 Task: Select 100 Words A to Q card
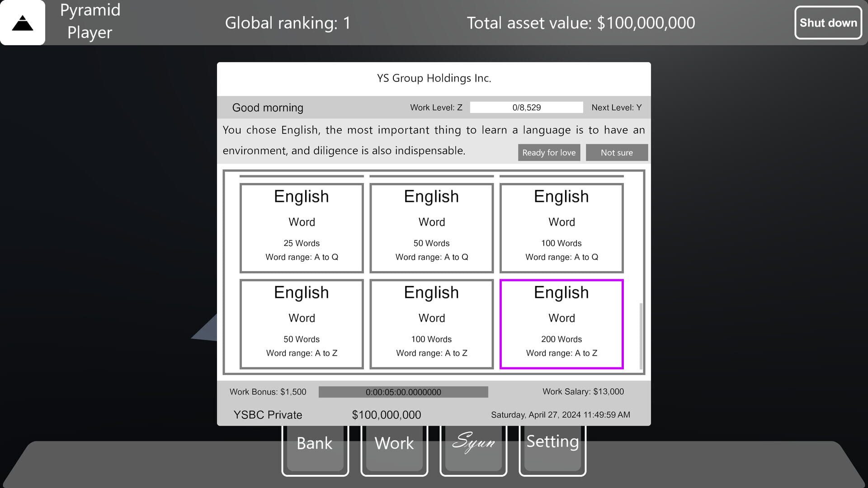pos(561,228)
